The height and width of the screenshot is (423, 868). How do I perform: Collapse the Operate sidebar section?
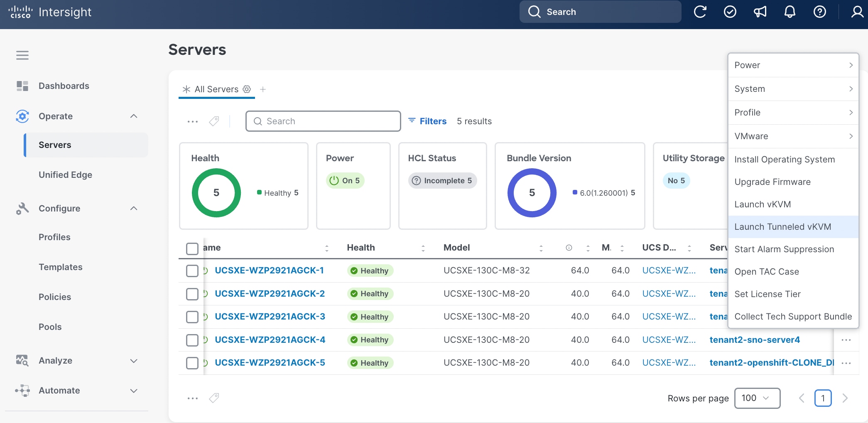coord(134,116)
